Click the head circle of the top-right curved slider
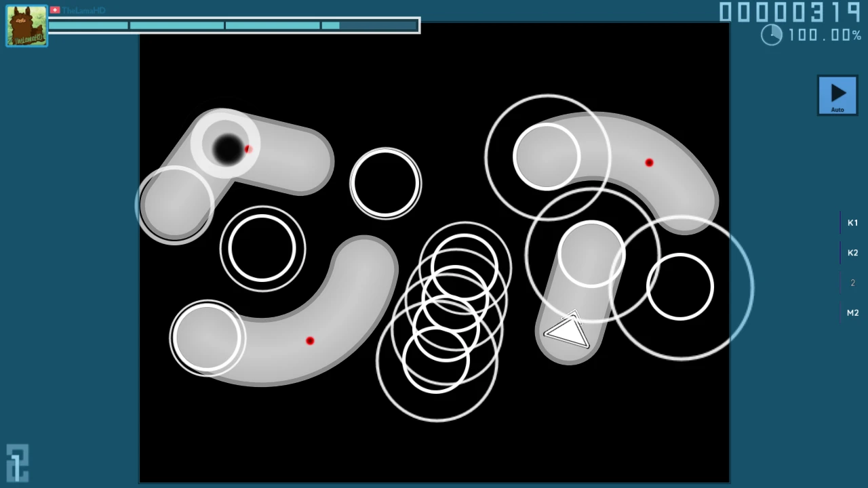 pos(547,157)
